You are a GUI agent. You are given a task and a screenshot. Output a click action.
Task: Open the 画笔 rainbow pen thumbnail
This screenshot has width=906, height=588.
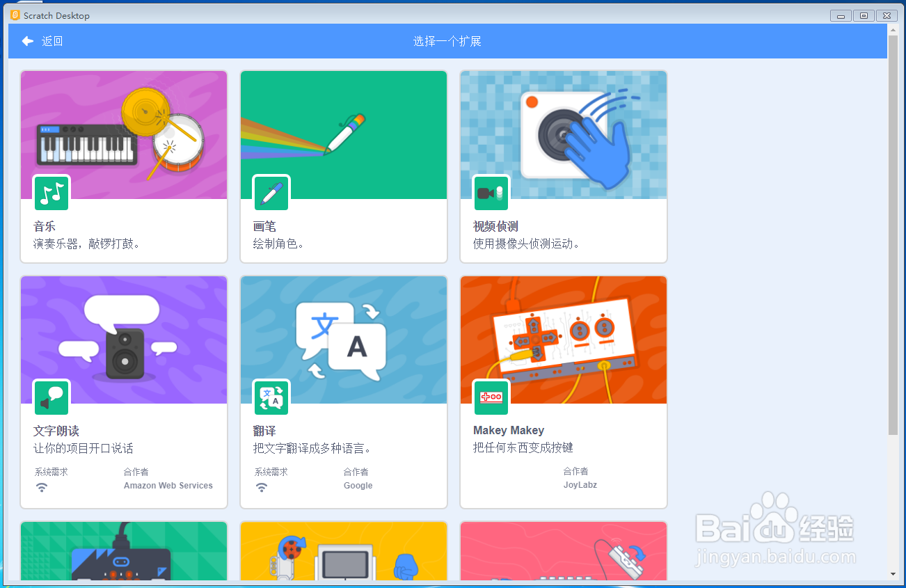pyautogui.click(x=344, y=135)
